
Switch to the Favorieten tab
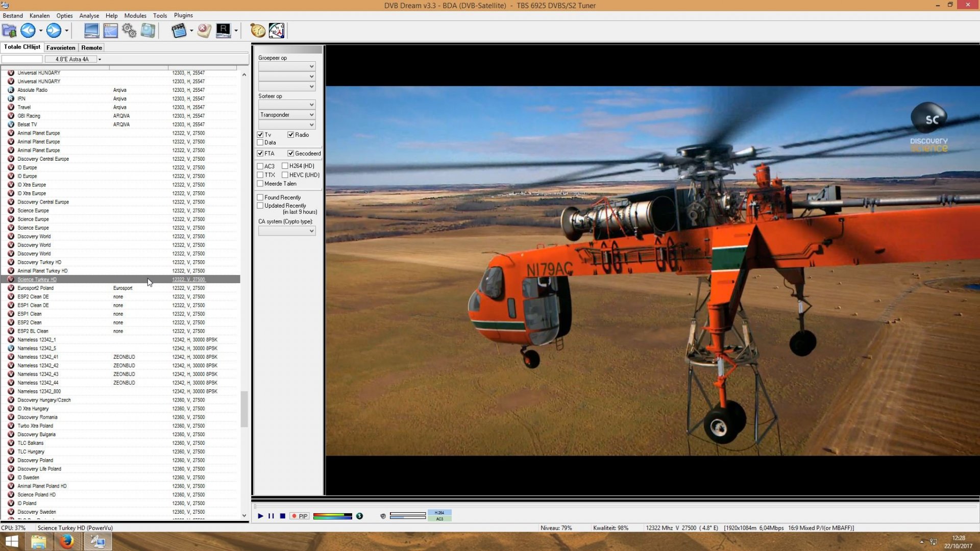pos(60,47)
